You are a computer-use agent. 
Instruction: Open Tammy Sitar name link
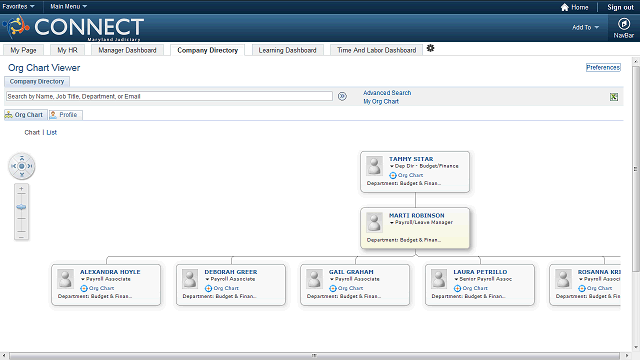point(411,159)
